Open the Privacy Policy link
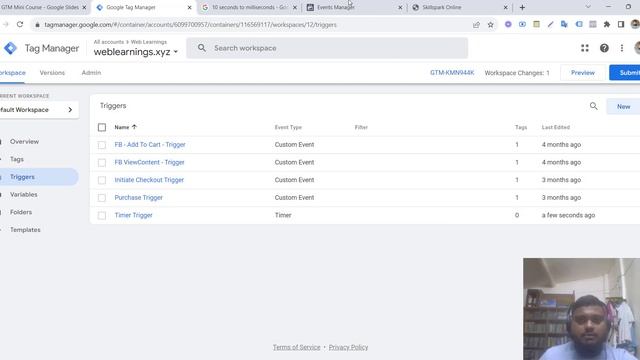Image resolution: width=640 pixels, height=360 pixels. [x=348, y=347]
